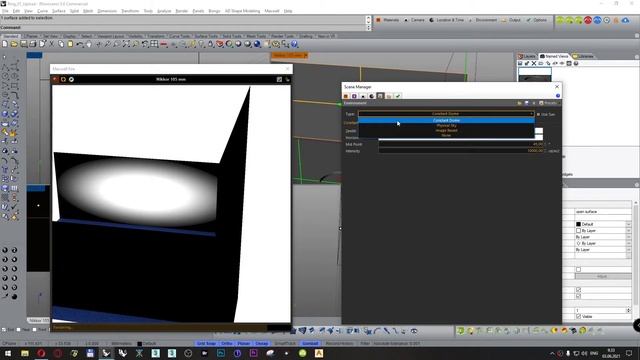Open the Opera browser from the taskbar
This screenshot has width=640, height=360.
click(x=41, y=353)
